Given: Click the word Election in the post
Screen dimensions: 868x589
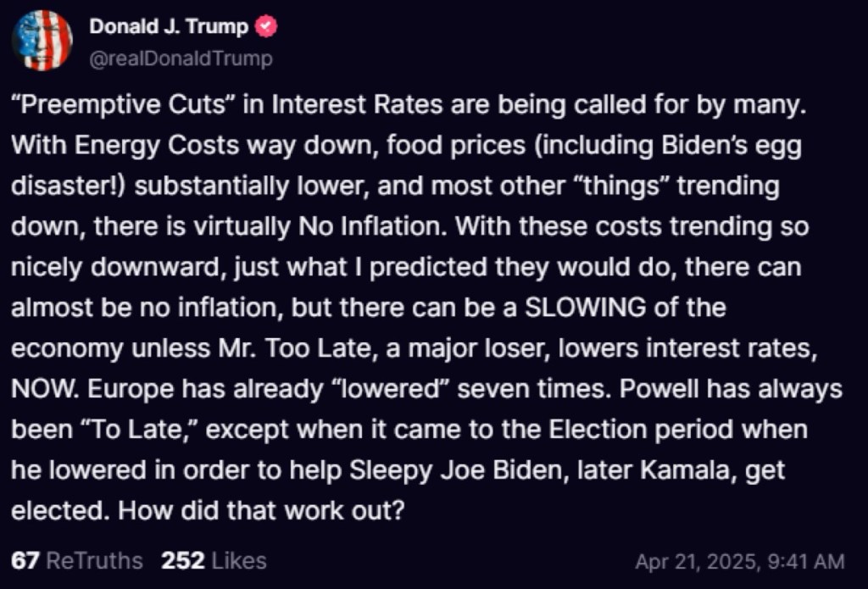Looking at the screenshot, I should coord(604,430).
